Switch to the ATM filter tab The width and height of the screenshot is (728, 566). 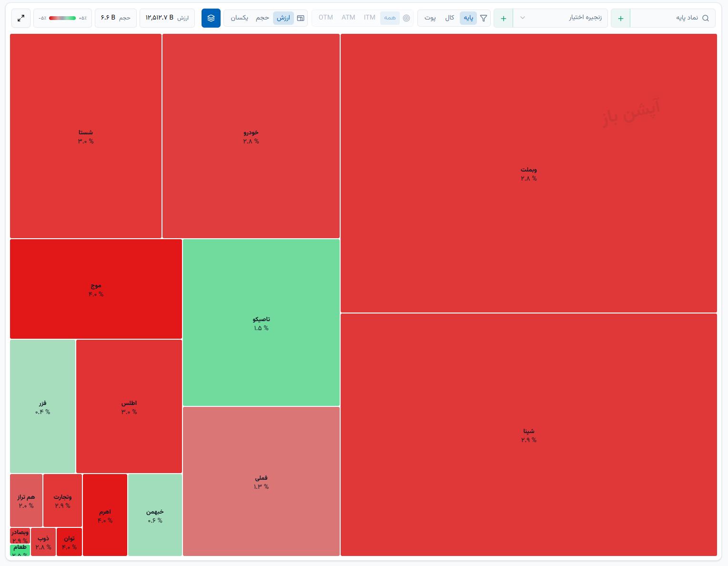[x=348, y=18]
